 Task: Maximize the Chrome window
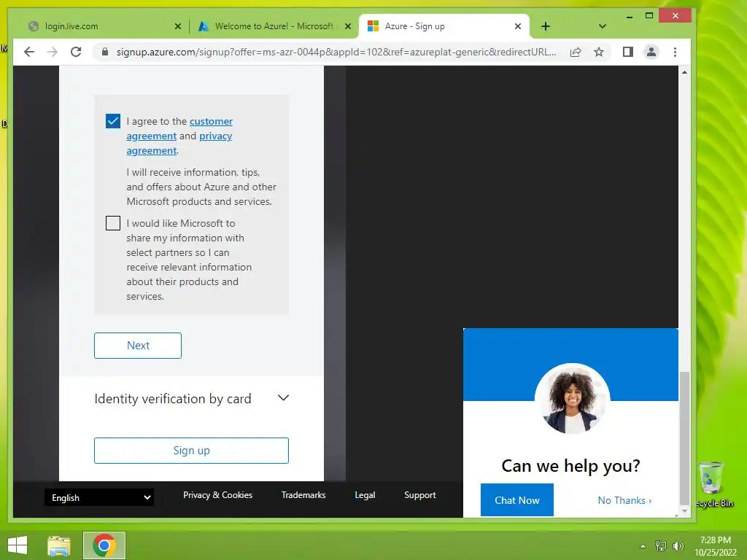tap(649, 16)
